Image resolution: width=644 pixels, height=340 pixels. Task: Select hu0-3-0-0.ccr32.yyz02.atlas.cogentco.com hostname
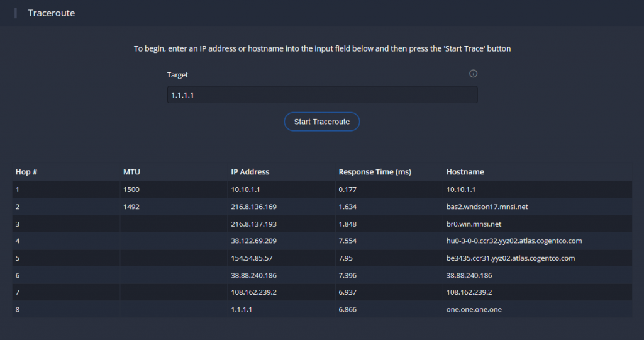[514, 241]
